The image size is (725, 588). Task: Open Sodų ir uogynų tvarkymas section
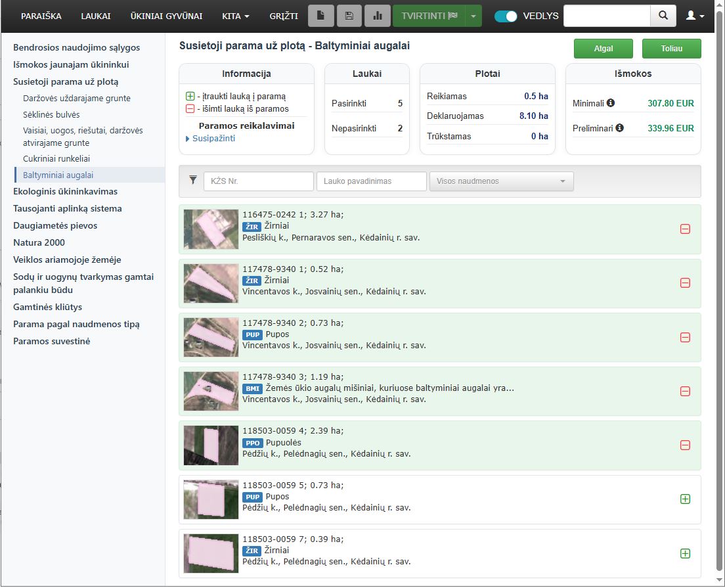coord(83,284)
